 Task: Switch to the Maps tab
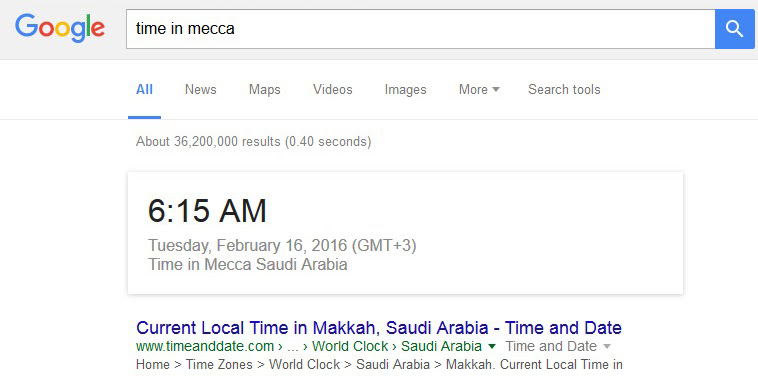coord(264,89)
